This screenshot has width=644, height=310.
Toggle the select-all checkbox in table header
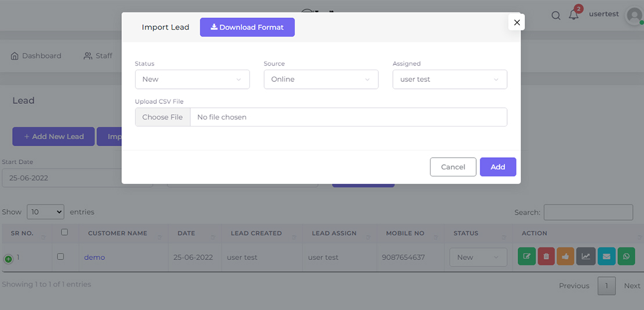point(64,232)
